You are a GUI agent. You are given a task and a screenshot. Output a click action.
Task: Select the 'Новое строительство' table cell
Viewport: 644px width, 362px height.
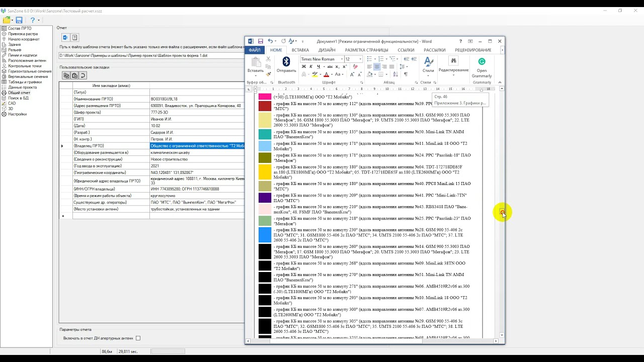point(197,159)
